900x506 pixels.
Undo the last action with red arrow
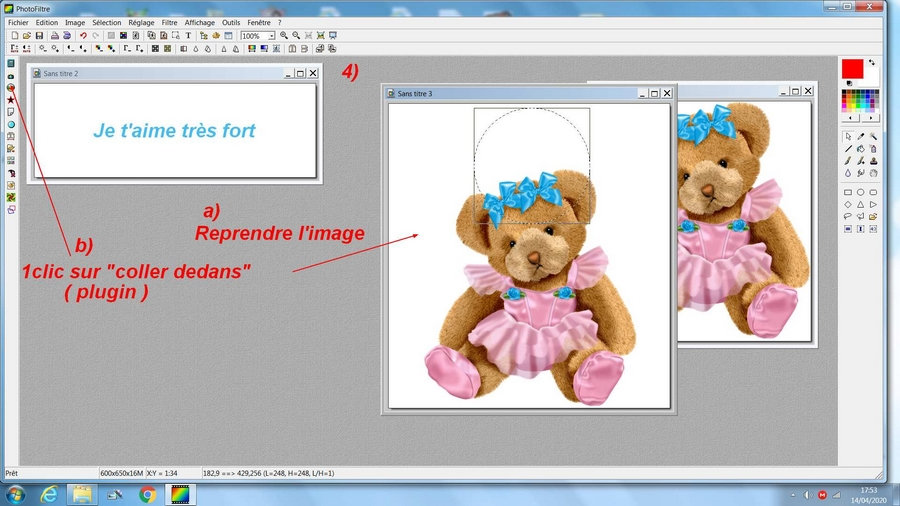coord(83,36)
